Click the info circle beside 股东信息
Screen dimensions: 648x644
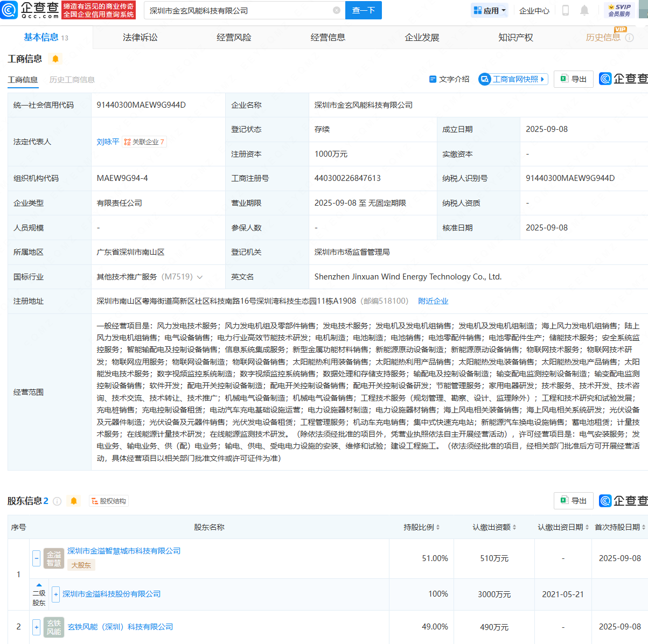pyautogui.click(x=57, y=501)
